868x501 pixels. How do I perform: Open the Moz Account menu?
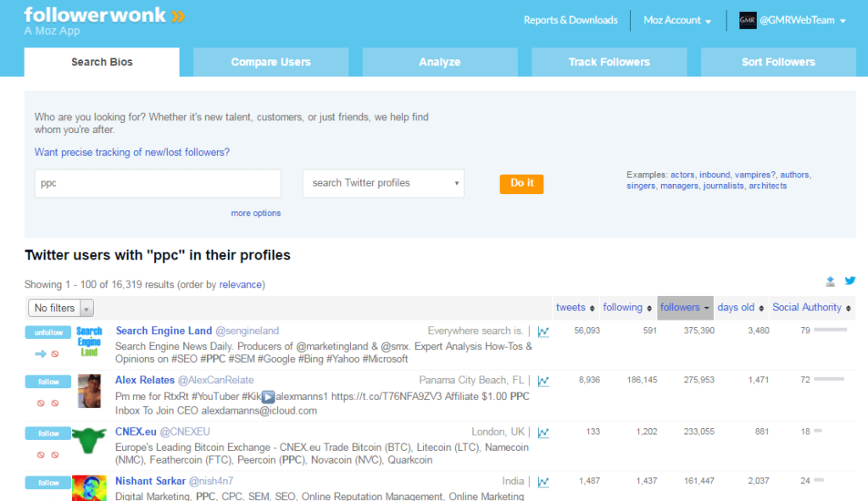pos(677,20)
